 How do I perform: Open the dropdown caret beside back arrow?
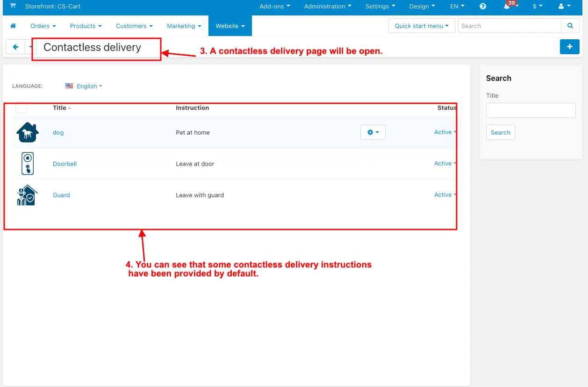30,47
